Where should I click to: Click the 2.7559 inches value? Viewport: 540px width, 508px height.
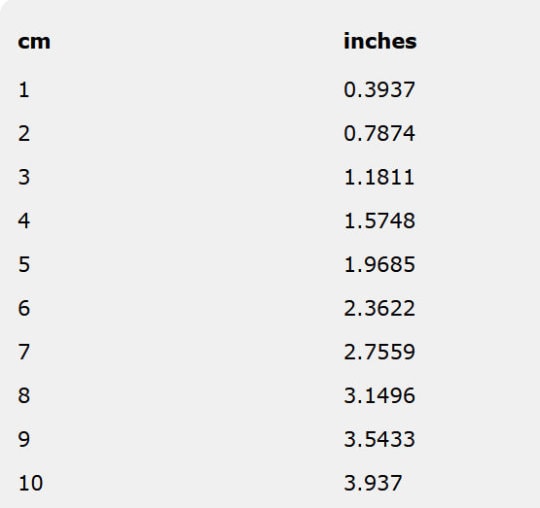380,352
